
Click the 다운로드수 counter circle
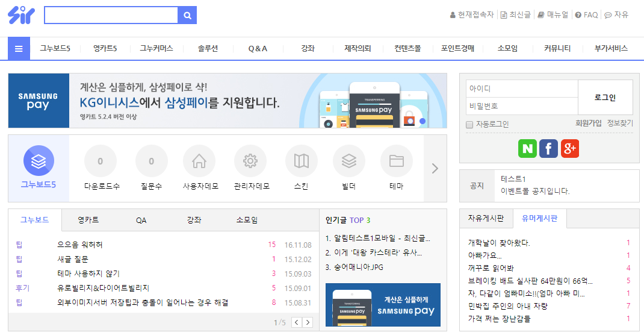click(x=101, y=161)
